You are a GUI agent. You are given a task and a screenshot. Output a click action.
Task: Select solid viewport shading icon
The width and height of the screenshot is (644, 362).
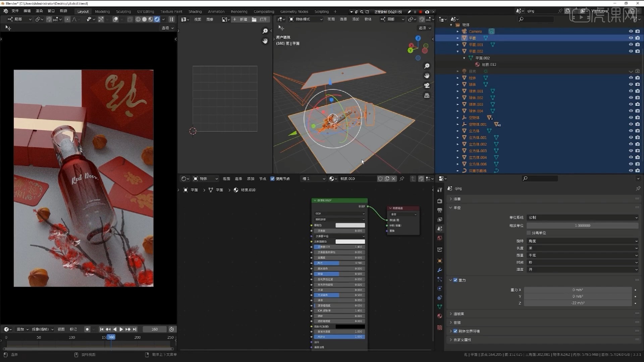(144, 19)
